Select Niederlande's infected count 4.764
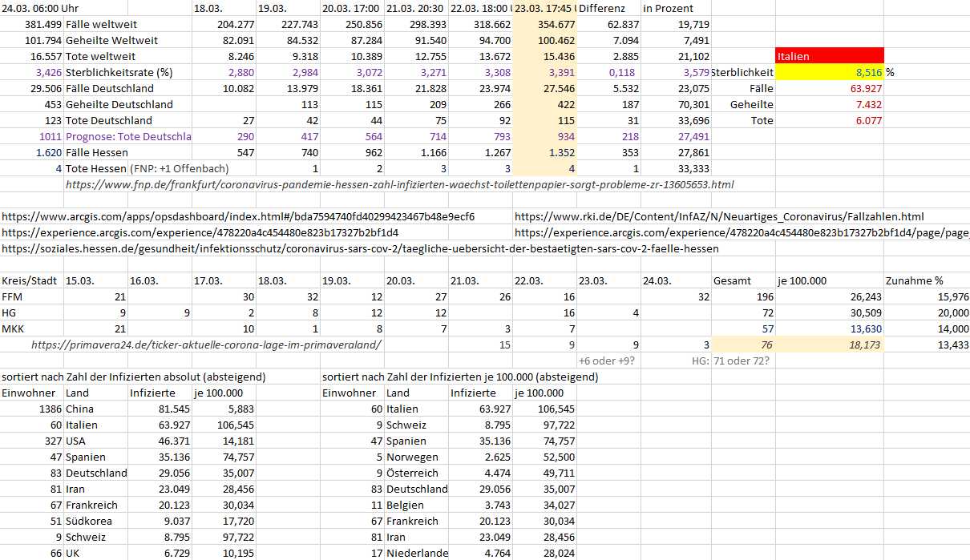This screenshot has width=970, height=560. pyautogui.click(x=495, y=553)
